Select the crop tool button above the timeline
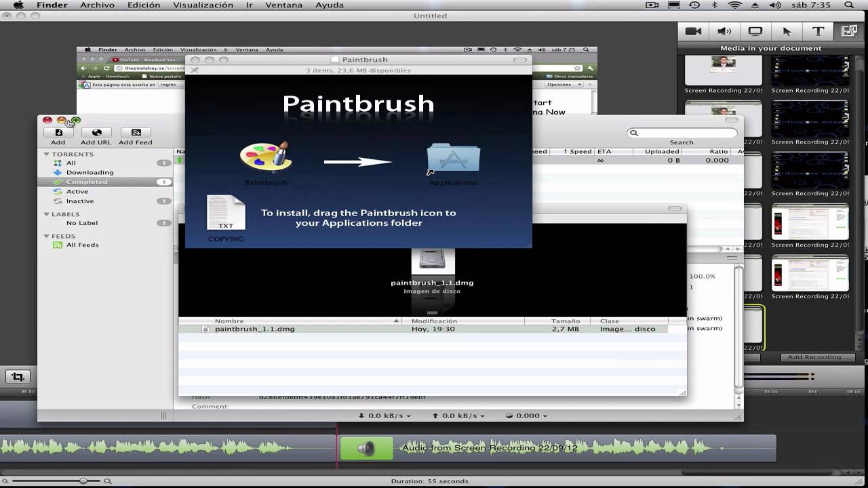 tap(18, 377)
